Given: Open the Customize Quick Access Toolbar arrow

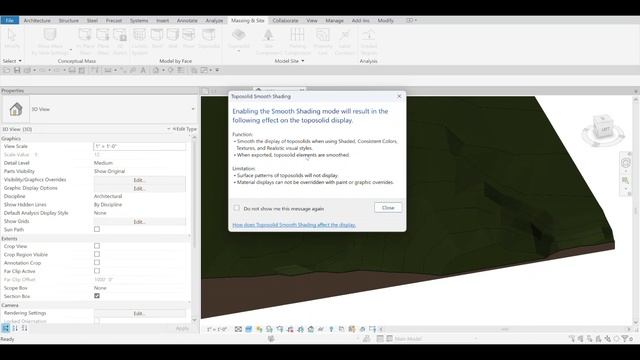Looking at the screenshot, I should coord(217,70).
